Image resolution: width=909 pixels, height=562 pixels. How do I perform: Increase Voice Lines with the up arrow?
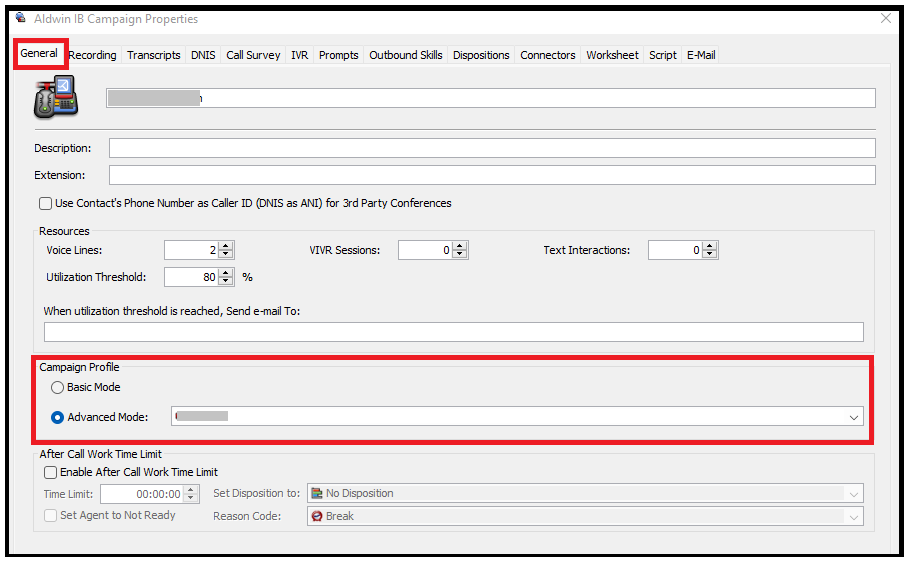[x=226, y=246]
